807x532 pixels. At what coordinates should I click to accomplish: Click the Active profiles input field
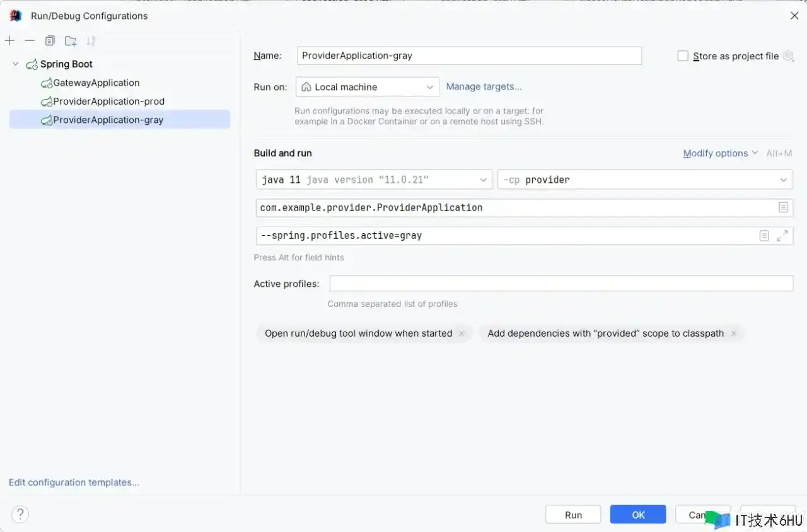click(x=560, y=284)
